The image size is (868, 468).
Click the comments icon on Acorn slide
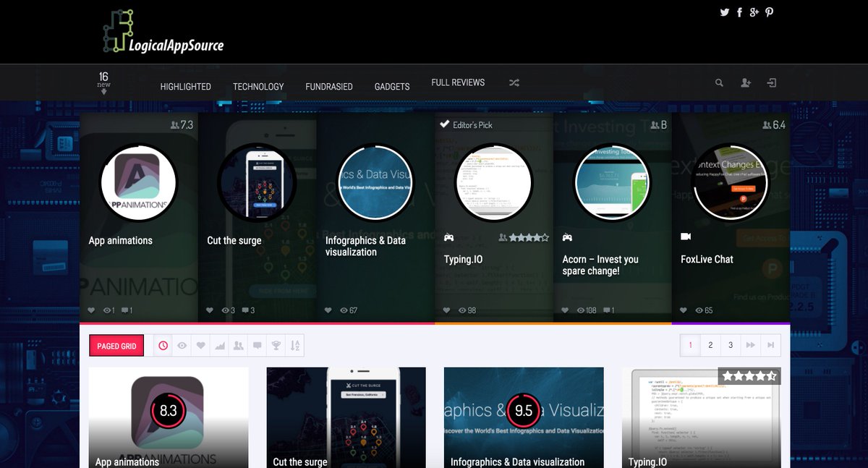click(608, 310)
